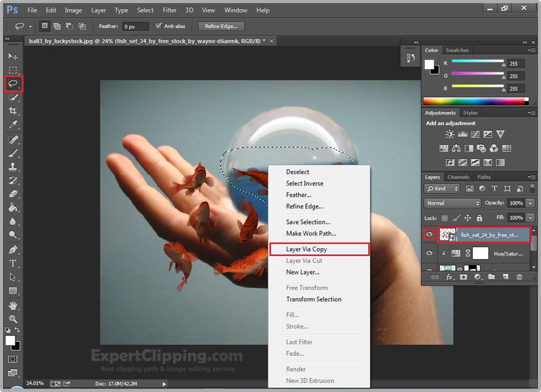The height and width of the screenshot is (392, 541).
Task: Toggle the Anti-alias checkbox
Action: pos(158,26)
